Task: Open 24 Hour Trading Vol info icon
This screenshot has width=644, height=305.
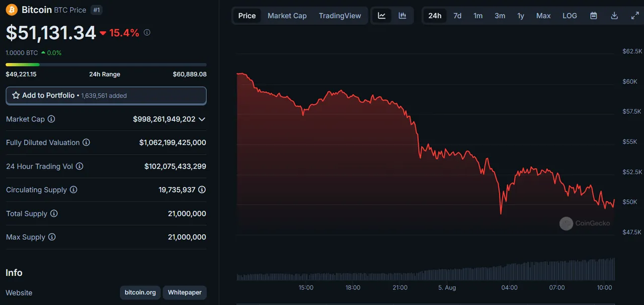Action: [79, 166]
